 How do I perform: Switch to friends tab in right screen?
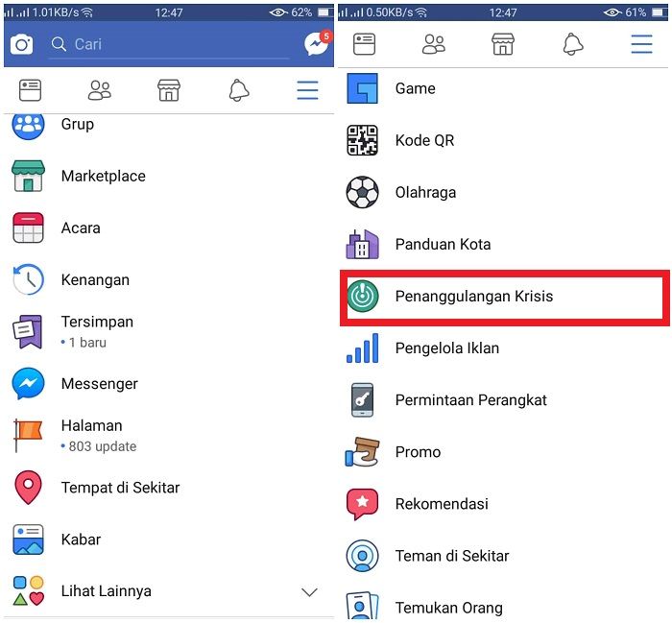[x=434, y=44]
